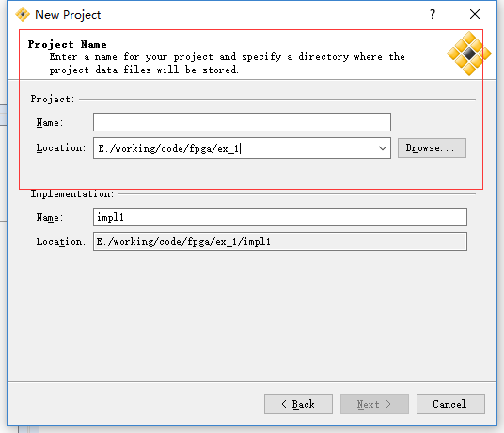Click the Lattice Diamond icon in title bar
The image size is (504, 433).
click(x=23, y=14)
